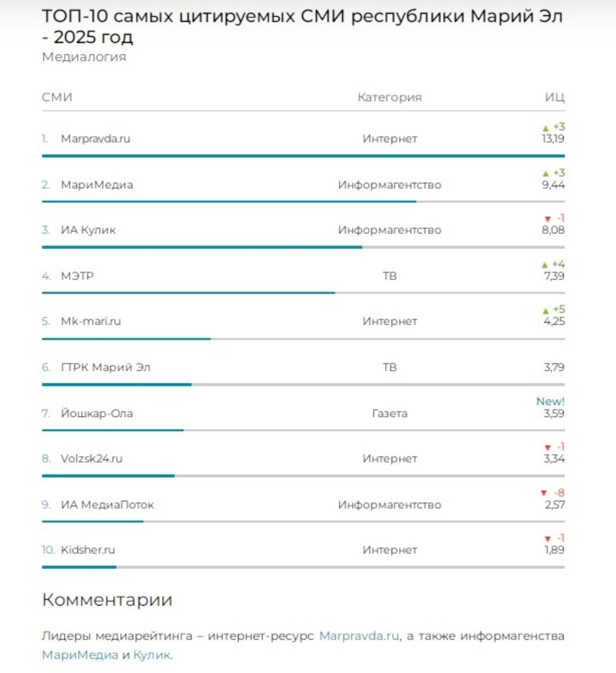Click the green up arrow on МариМедиа row
Screen dimensions: 616x673
click(545, 174)
